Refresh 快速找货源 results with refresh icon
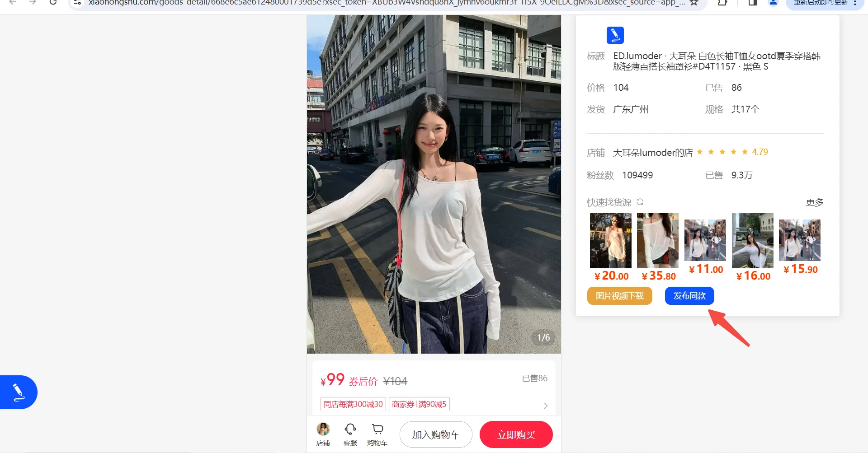The height and width of the screenshot is (453, 868). pyautogui.click(x=640, y=202)
